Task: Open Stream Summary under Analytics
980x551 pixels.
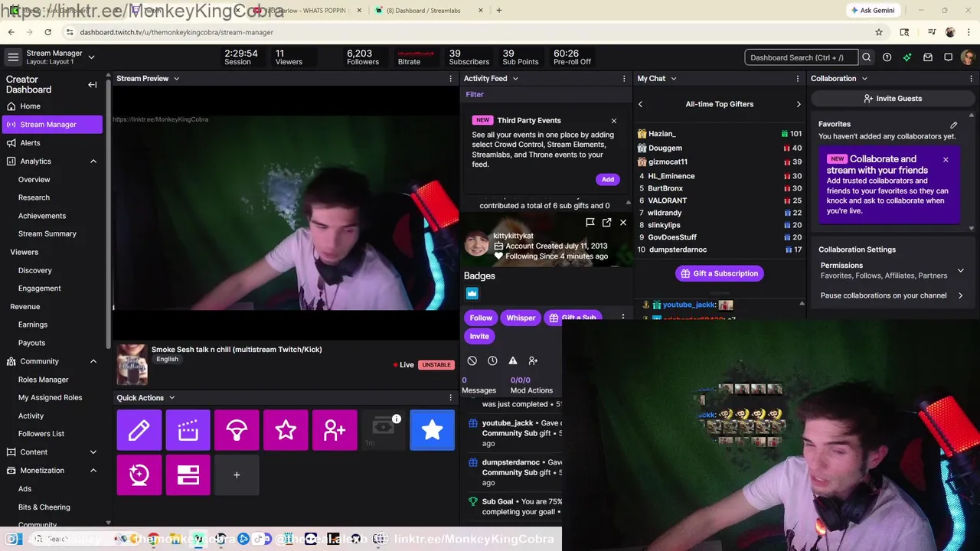Action: pos(47,233)
